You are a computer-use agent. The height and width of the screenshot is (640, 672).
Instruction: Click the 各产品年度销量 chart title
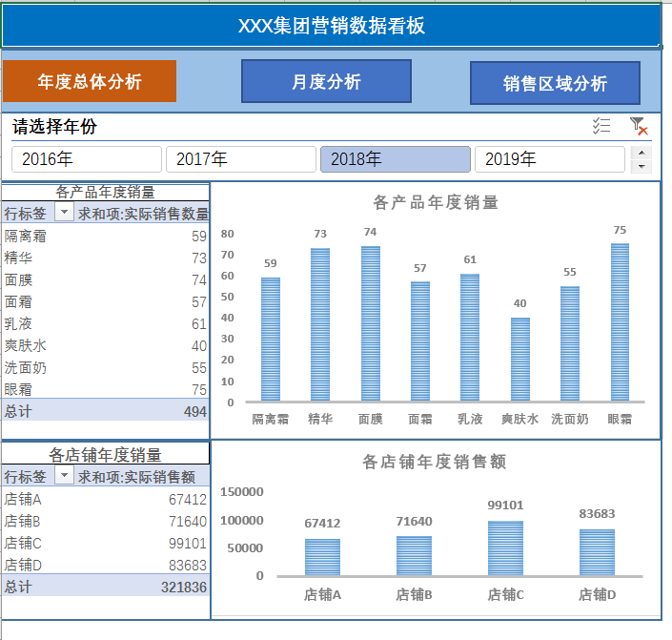click(x=436, y=202)
